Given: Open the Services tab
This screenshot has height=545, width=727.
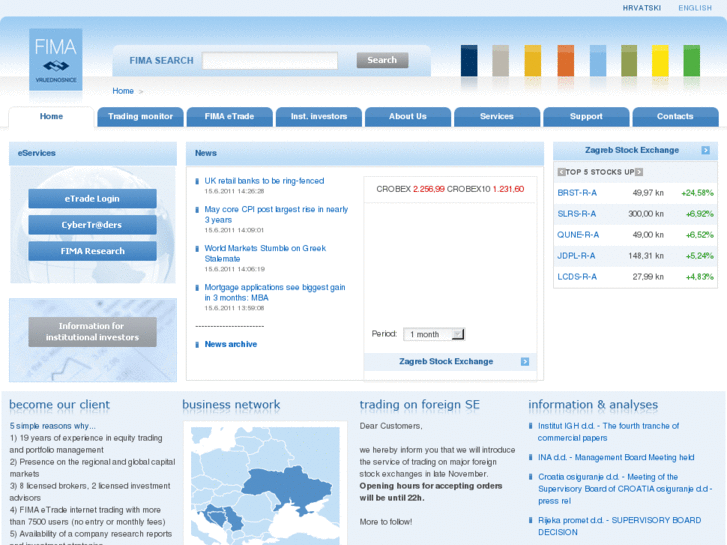Looking at the screenshot, I should pos(497,117).
